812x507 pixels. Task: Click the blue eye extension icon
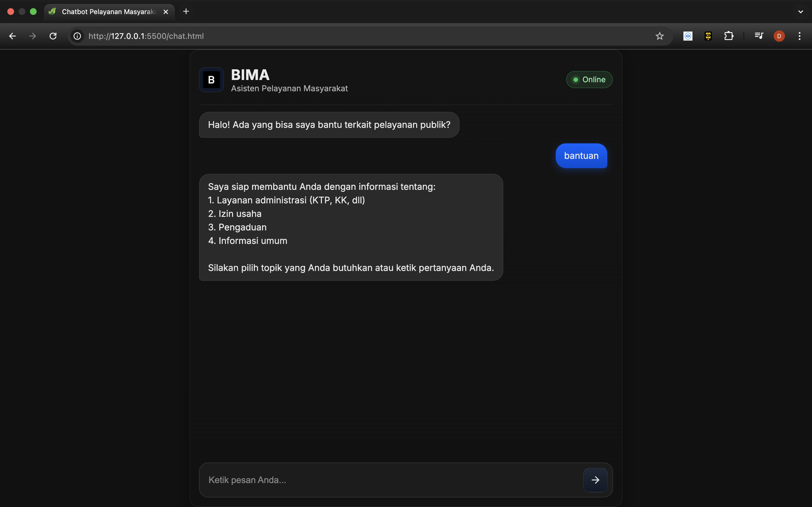click(x=688, y=36)
